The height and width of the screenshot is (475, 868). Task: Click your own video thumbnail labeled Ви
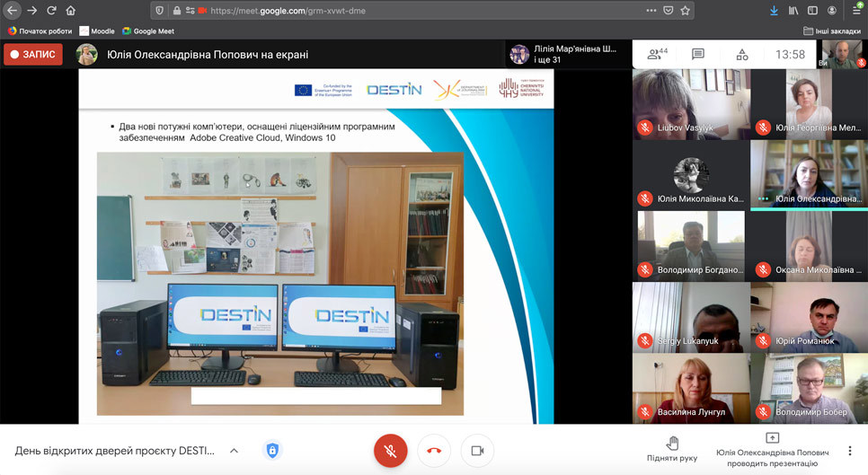[x=842, y=54]
